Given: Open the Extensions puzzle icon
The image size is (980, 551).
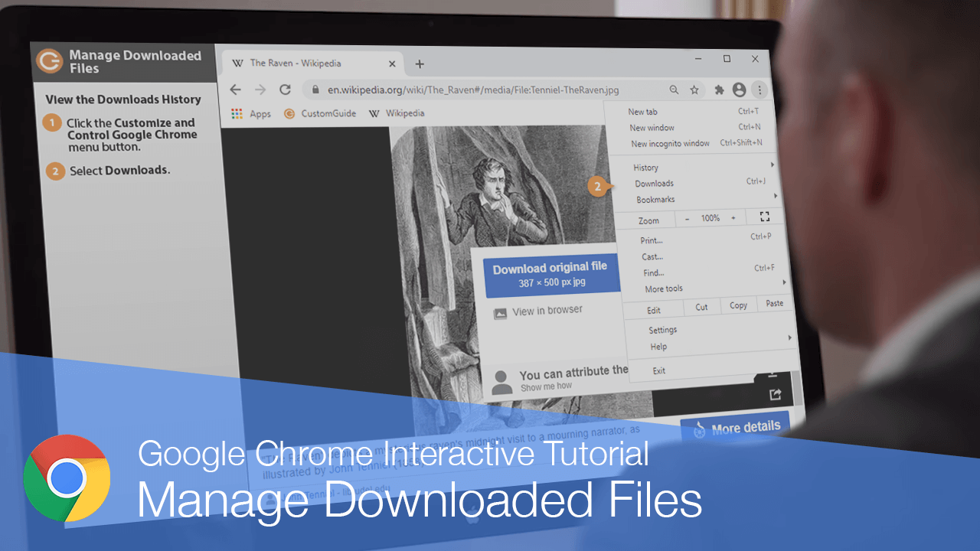Looking at the screenshot, I should (718, 90).
